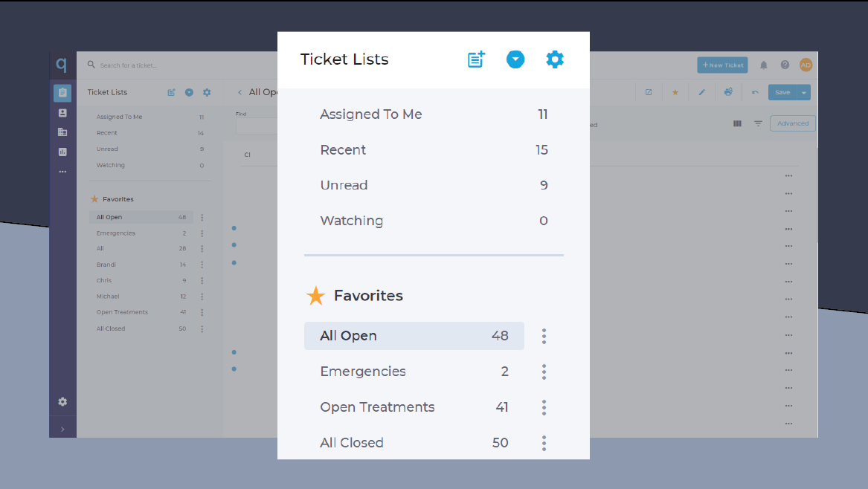868x489 pixels.
Task: Open Ticket Lists gear settings in enlarged panel
Action: coord(555,59)
